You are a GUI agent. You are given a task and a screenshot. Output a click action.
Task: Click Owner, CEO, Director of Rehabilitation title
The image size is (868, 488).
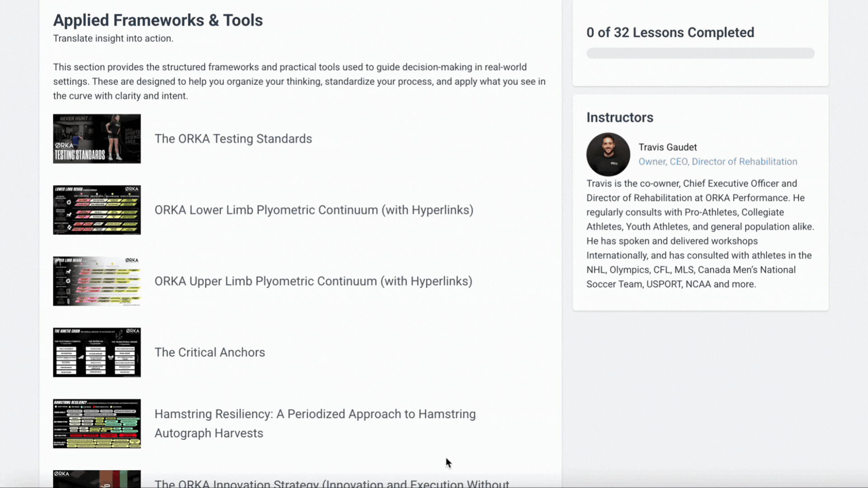pos(717,162)
